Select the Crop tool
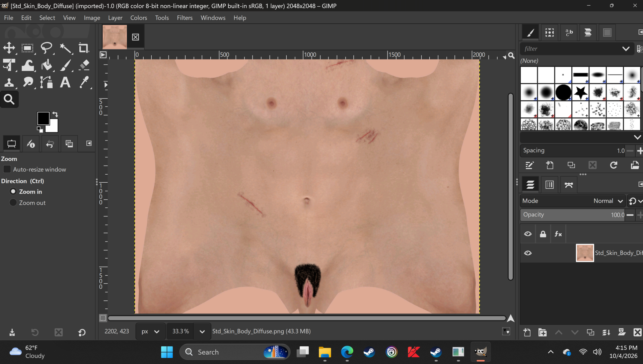Viewport: 643px width, 364px height. (x=84, y=48)
